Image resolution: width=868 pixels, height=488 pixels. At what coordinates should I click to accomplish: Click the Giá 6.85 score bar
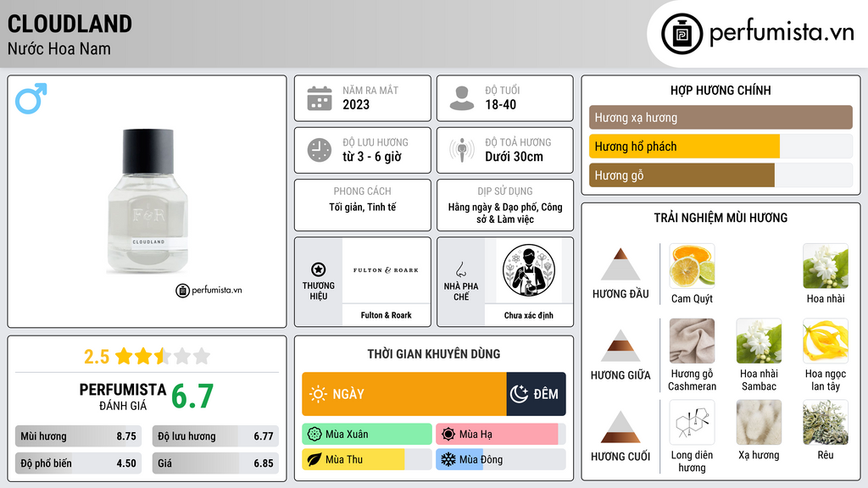click(215, 463)
